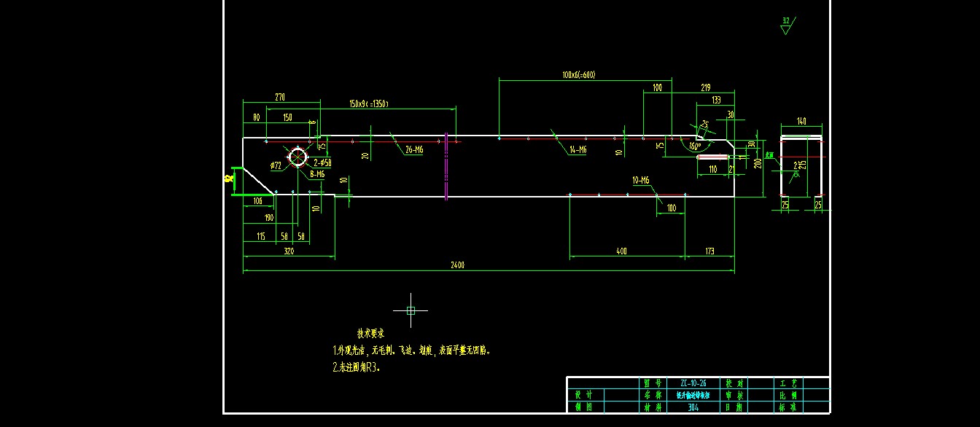Viewport: 980px width, 427px height.
Task: Pick the 10-M6 hole callout
Action: [x=641, y=180]
